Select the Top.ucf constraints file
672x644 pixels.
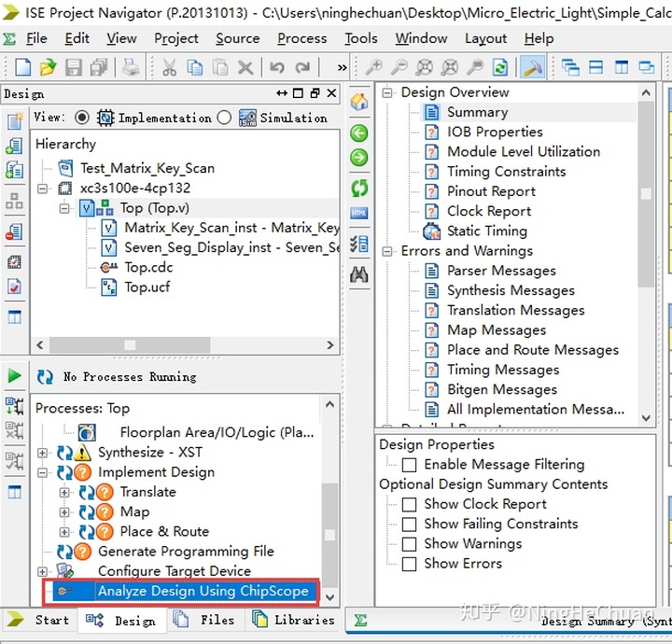[147, 287]
